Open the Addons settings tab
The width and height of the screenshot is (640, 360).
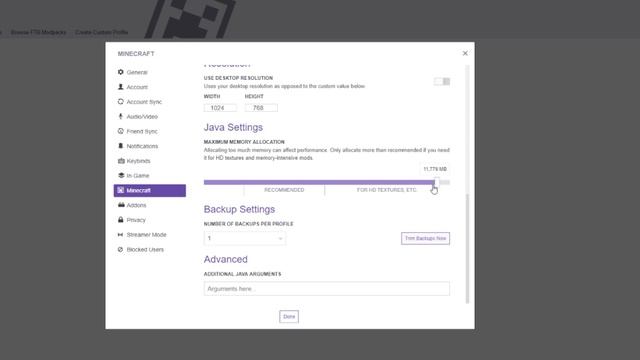point(149,205)
